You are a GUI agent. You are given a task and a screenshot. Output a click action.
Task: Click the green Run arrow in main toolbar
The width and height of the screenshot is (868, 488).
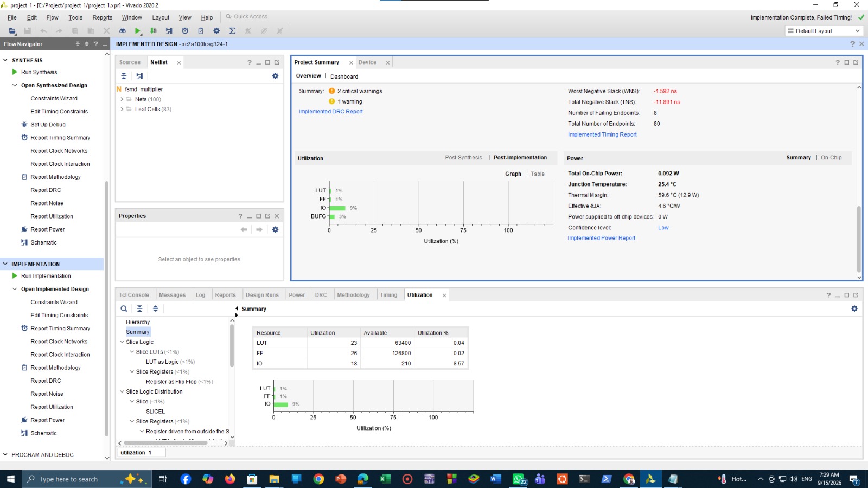click(138, 31)
